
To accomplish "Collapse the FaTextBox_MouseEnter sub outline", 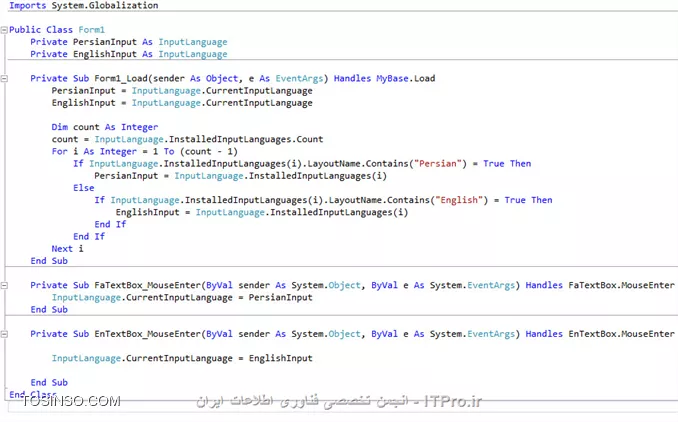I will coord(4,285).
